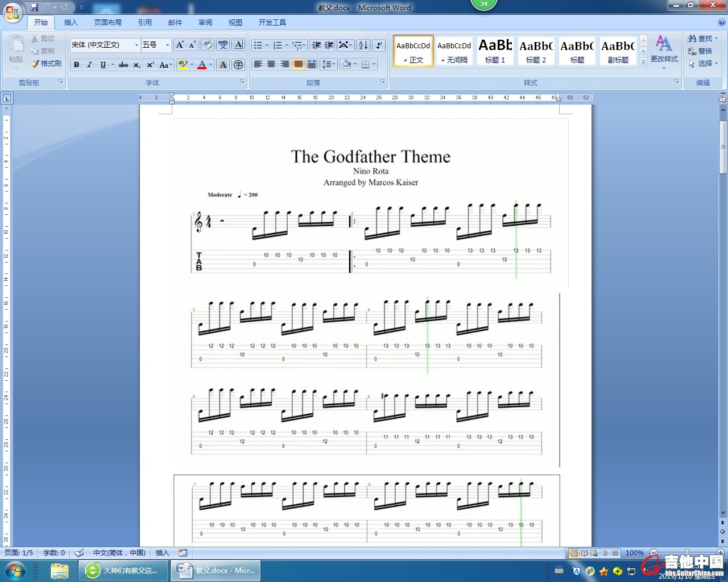728x582 pixels.
Task: Apply subscript formatting
Action: (137, 65)
